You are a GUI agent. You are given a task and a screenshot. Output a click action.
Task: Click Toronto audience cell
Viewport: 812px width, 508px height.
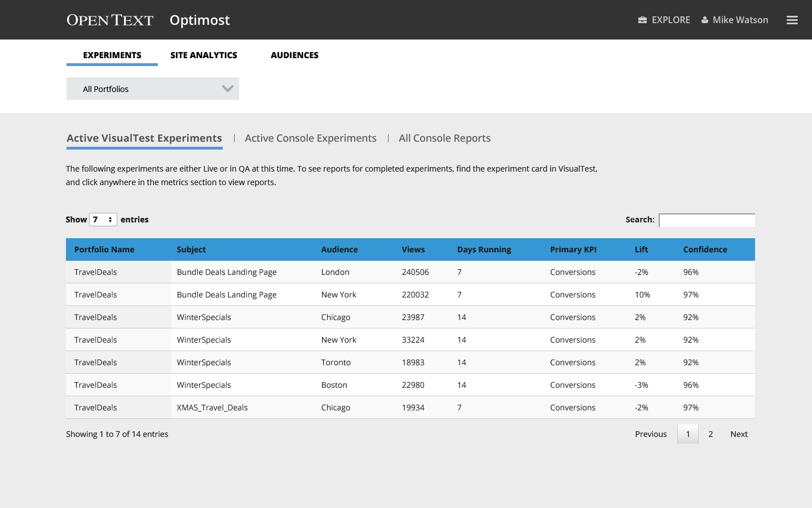(336, 362)
